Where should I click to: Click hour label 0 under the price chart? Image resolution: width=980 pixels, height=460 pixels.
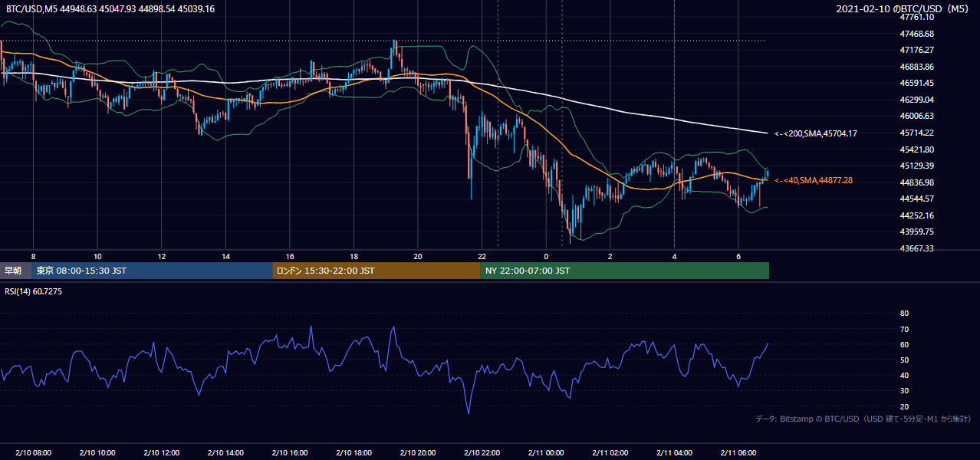(x=545, y=256)
